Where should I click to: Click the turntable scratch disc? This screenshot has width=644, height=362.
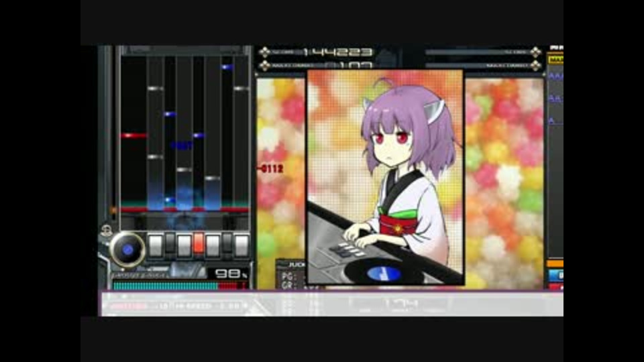point(127,249)
